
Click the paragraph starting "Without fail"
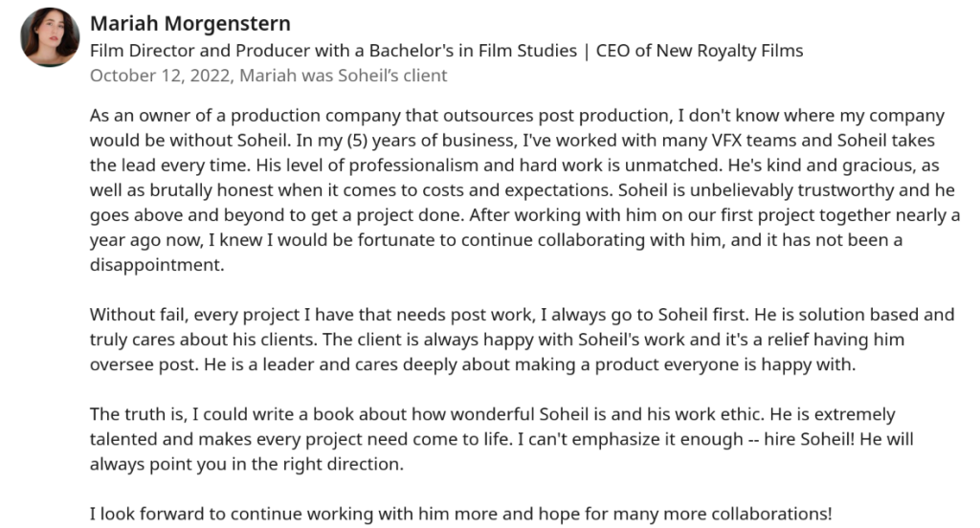tap(517, 340)
